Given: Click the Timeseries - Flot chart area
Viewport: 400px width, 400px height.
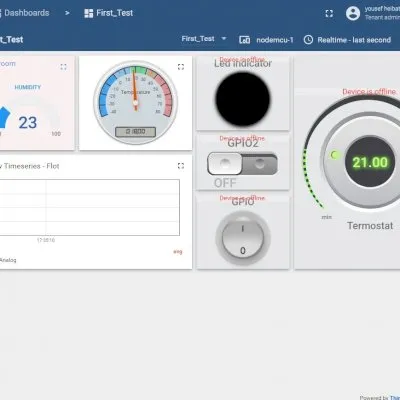Looking at the screenshot, I should click(x=89, y=207).
